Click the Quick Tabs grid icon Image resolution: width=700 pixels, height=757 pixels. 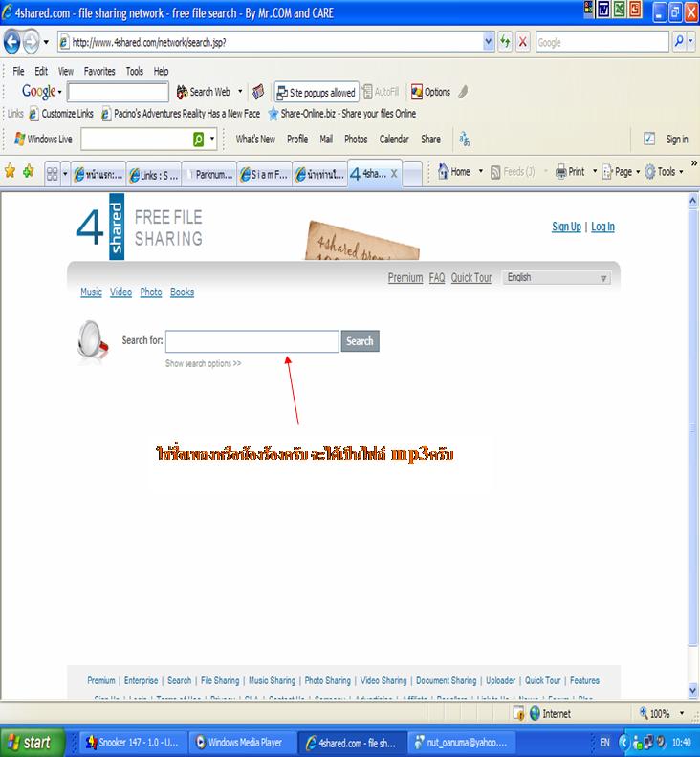(53, 173)
